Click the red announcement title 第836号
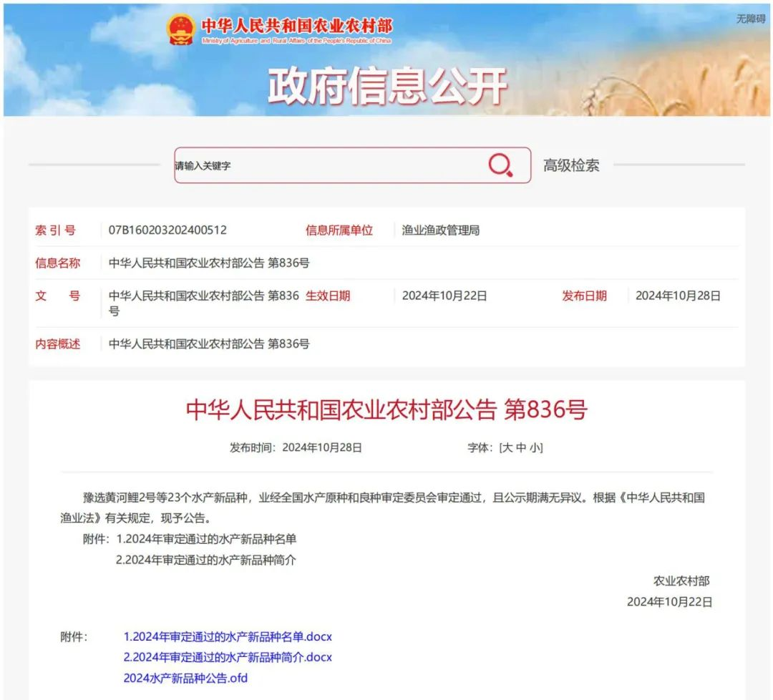Screen dimensions: 773x700 (x=386, y=410)
